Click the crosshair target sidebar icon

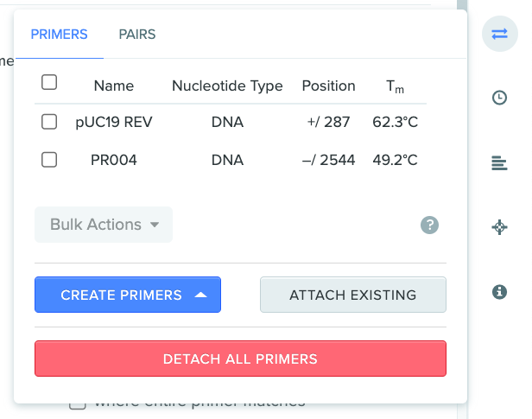[499, 227]
